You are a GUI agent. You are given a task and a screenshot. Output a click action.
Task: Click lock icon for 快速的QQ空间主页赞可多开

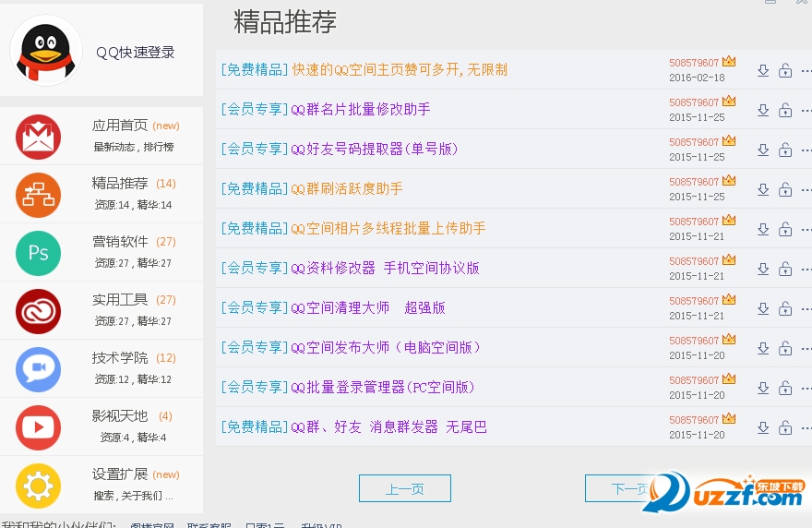point(785,70)
